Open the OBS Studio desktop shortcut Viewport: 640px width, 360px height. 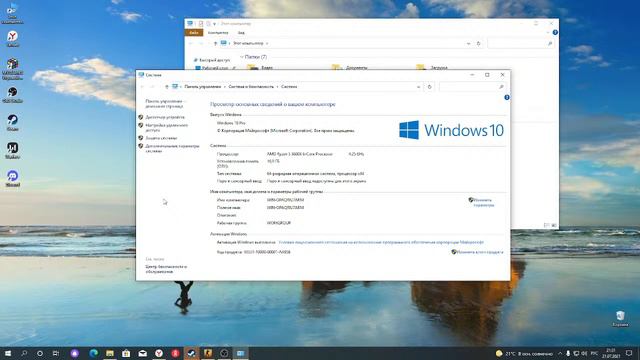pyautogui.click(x=12, y=95)
